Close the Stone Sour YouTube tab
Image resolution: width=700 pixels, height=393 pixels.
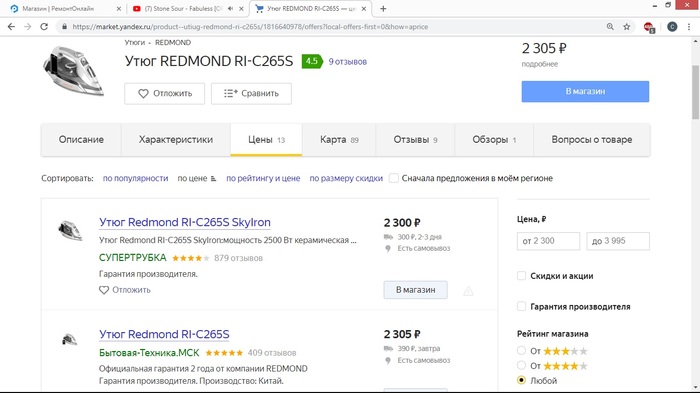[242, 8]
